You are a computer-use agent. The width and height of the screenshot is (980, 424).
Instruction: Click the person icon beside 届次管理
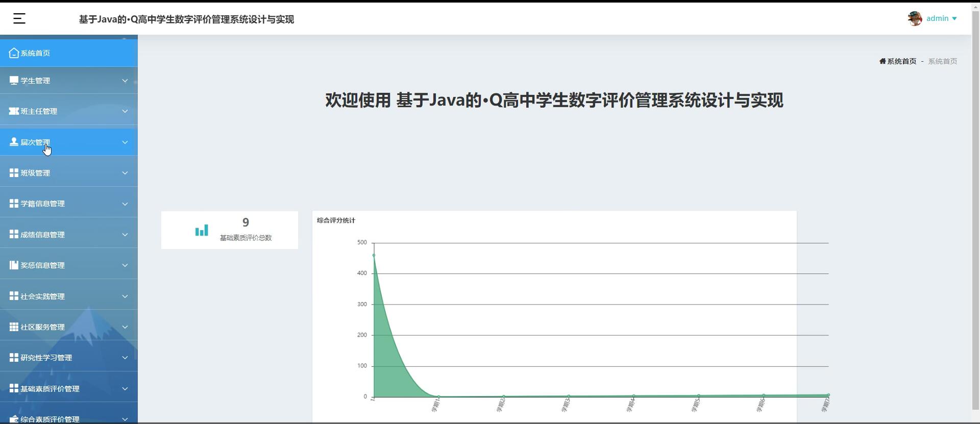click(14, 142)
